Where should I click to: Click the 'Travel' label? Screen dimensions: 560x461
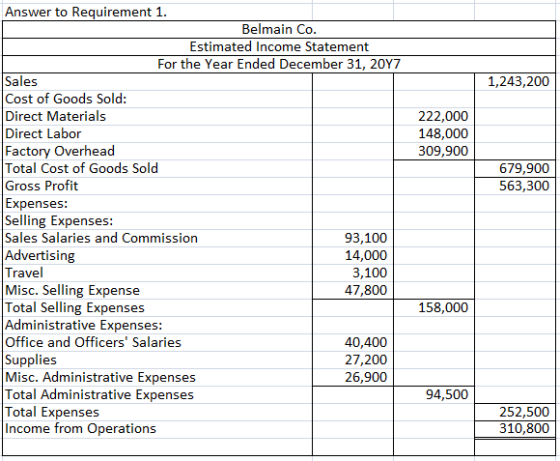point(24,273)
